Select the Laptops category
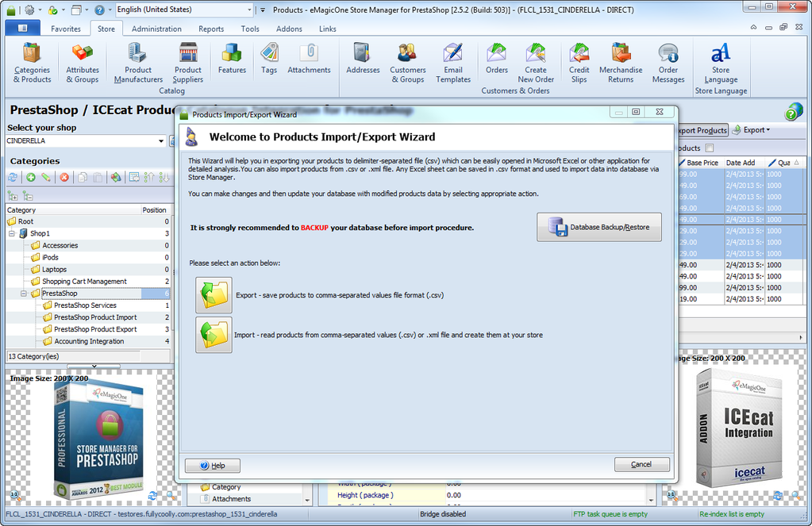Image resolution: width=812 pixels, height=526 pixels. pyautogui.click(x=55, y=269)
